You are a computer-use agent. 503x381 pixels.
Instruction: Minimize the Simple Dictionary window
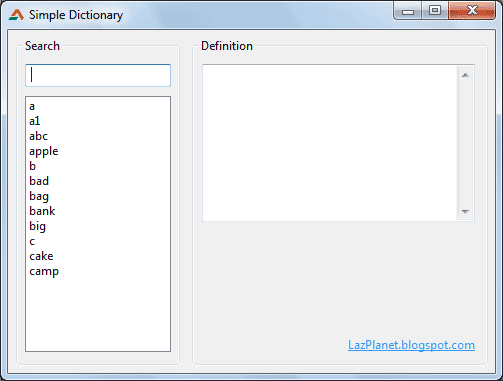pos(408,11)
